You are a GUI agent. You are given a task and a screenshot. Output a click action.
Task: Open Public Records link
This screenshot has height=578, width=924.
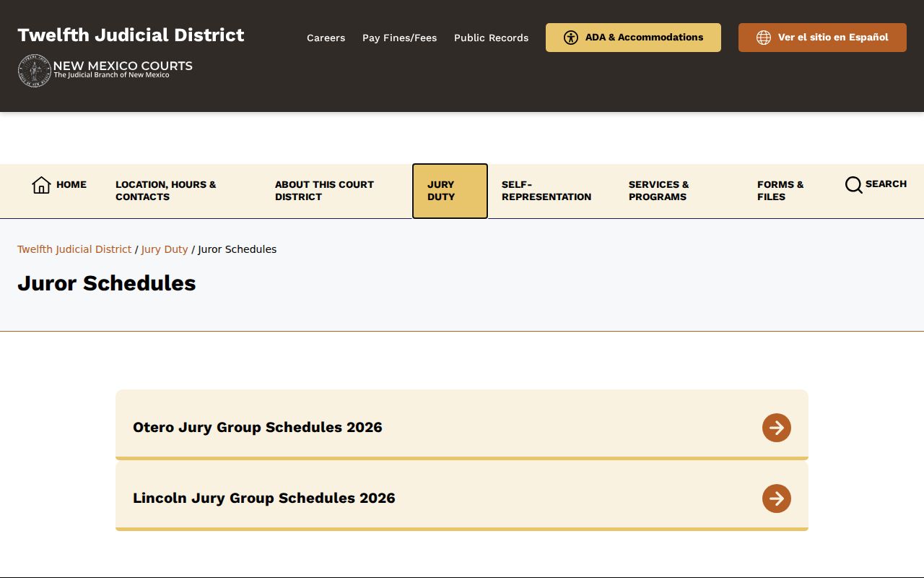click(491, 38)
